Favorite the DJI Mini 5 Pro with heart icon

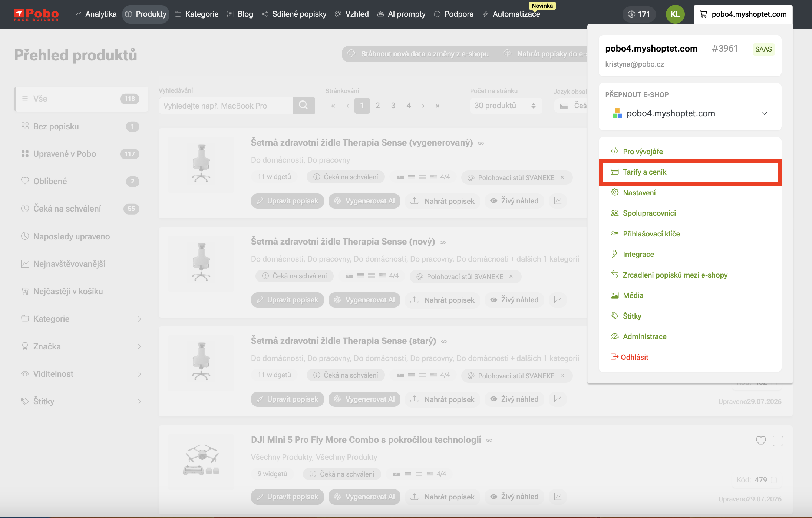[761, 441]
